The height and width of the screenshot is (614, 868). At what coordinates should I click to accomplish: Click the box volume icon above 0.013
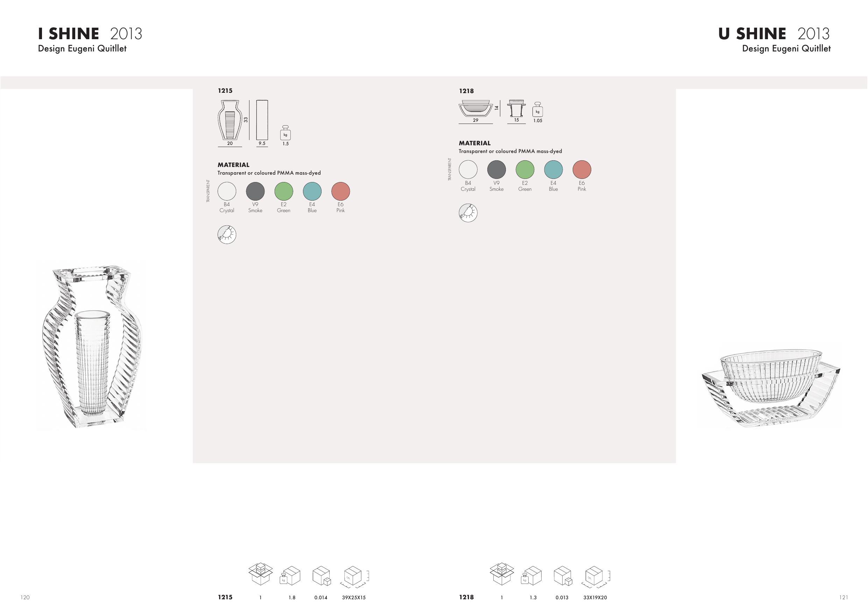(x=563, y=576)
